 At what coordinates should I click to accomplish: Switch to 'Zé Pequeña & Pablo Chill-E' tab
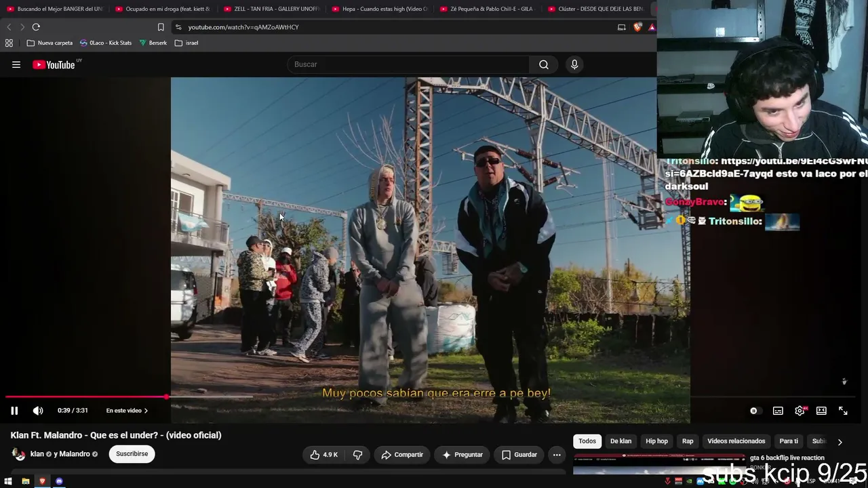pyautogui.click(x=487, y=9)
